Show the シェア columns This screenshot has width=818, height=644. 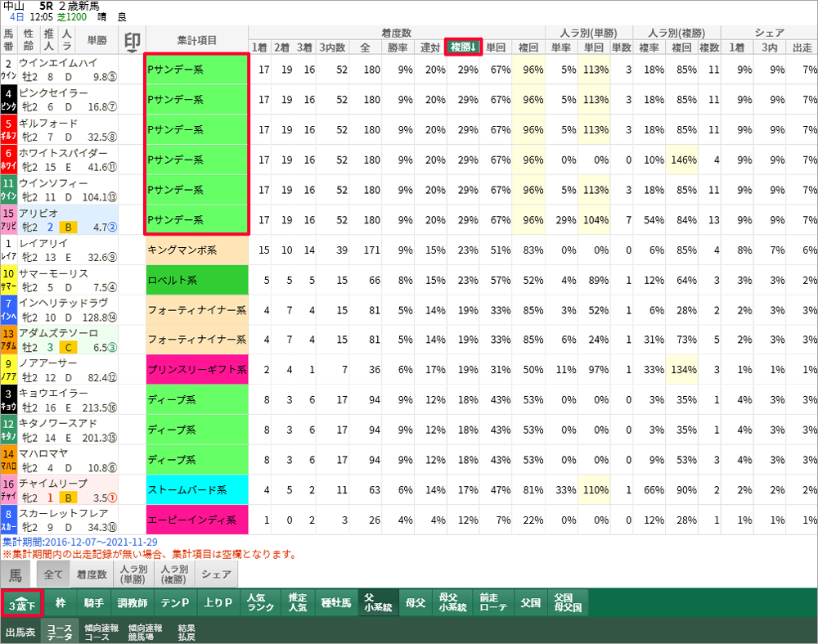tap(217, 574)
